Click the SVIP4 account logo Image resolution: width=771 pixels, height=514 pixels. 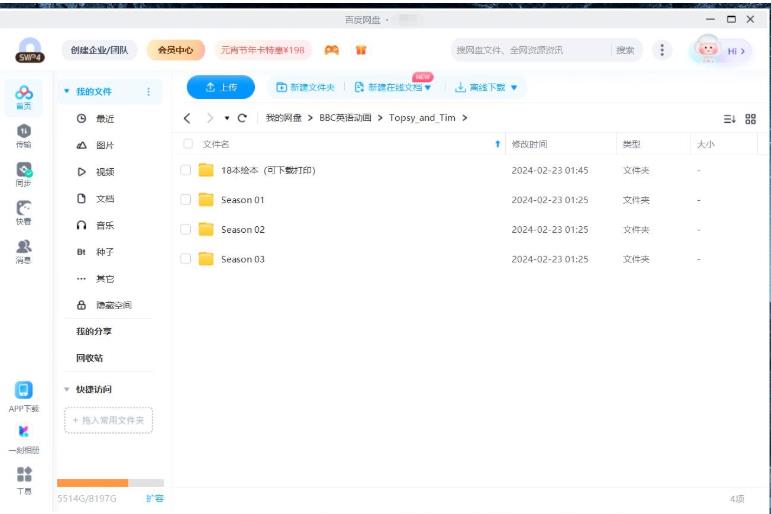click(x=30, y=51)
